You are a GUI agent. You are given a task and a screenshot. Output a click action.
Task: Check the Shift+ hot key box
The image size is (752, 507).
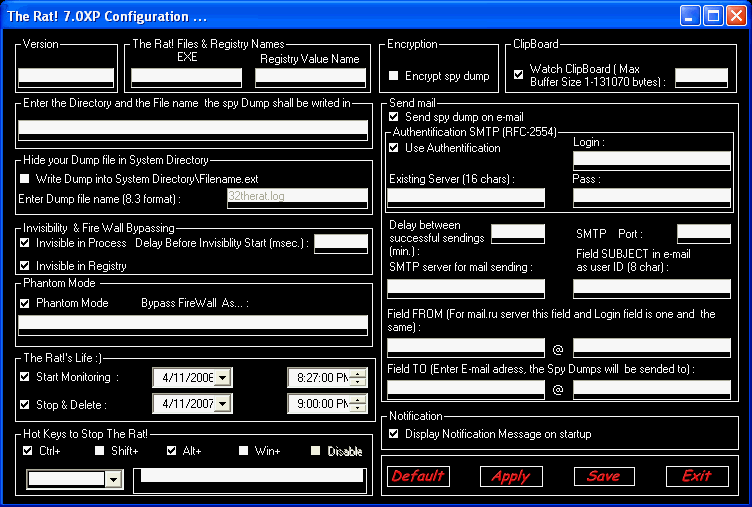100,451
